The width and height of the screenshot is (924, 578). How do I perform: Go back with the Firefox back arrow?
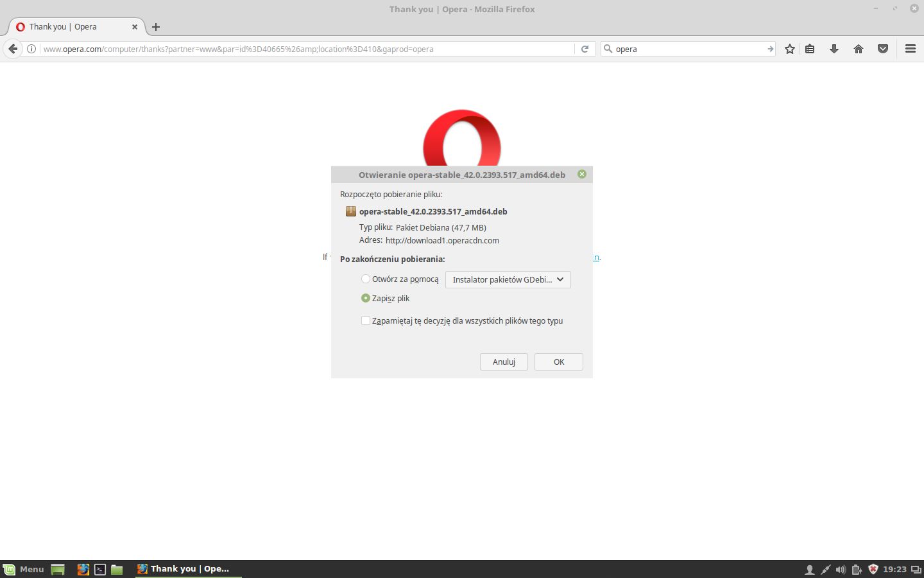pos(13,49)
